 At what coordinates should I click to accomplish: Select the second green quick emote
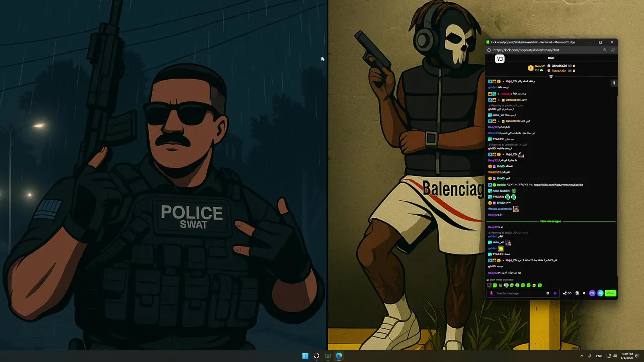(x=495, y=285)
